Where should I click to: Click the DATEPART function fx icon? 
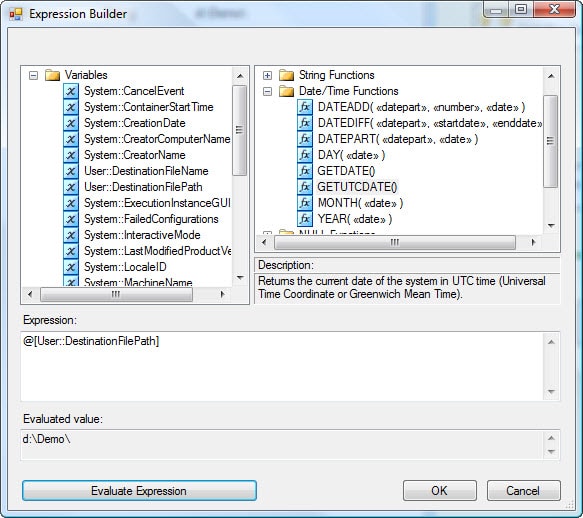pos(305,139)
